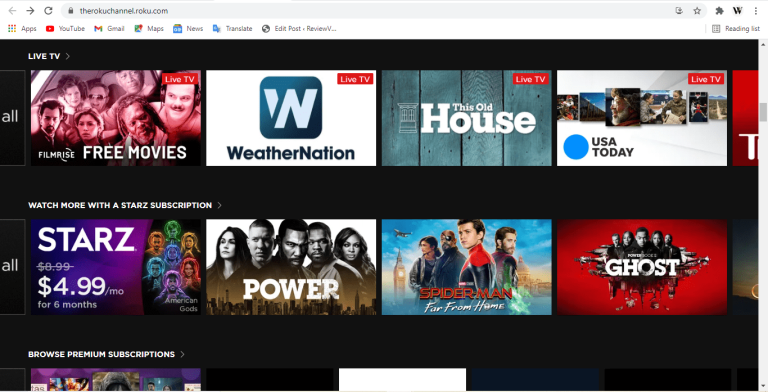Open Chrome's three-dot menu
The image size is (768, 392).
[756, 10]
